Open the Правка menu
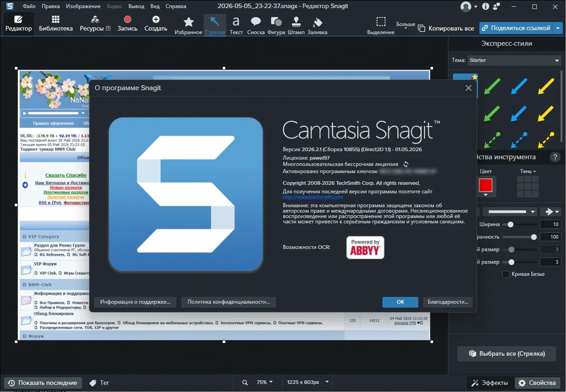The width and height of the screenshot is (566, 392). (x=50, y=6)
